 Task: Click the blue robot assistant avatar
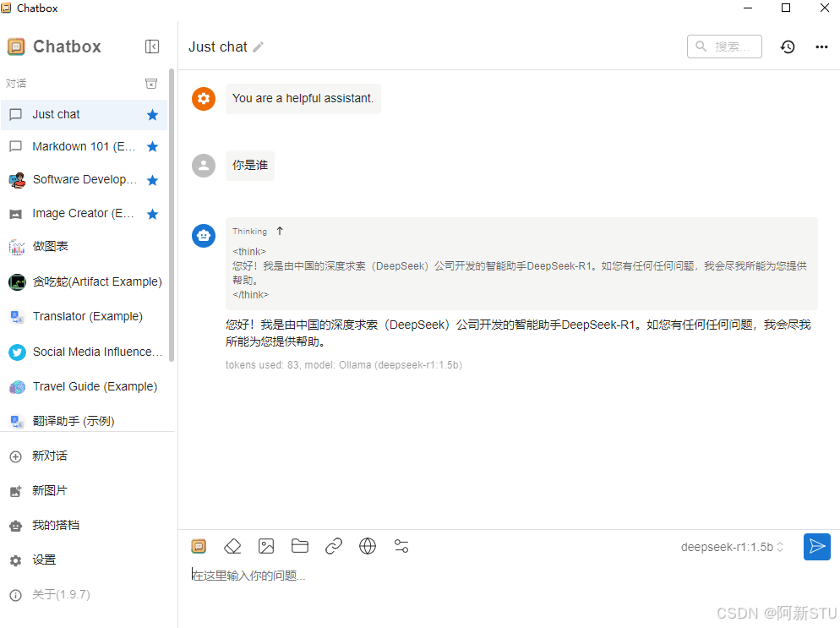click(x=204, y=235)
